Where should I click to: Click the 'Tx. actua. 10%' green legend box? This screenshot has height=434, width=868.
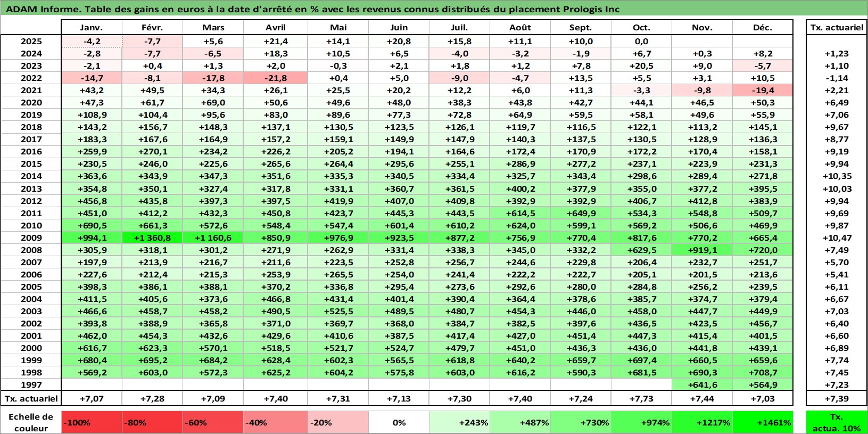(x=837, y=422)
